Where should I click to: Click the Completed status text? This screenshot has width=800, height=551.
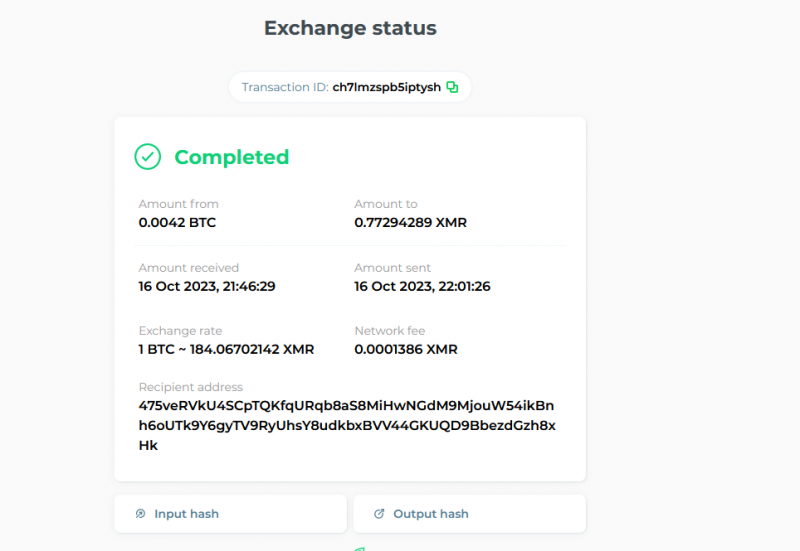231,157
